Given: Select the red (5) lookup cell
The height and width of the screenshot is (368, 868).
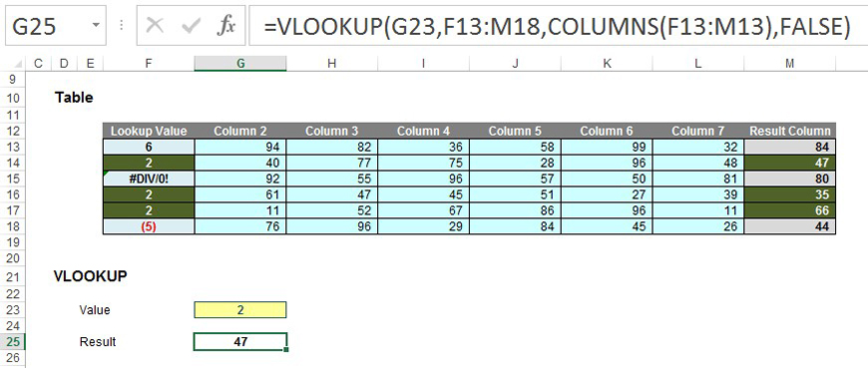Looking at the screenshot, I should [x=149, y=227].
